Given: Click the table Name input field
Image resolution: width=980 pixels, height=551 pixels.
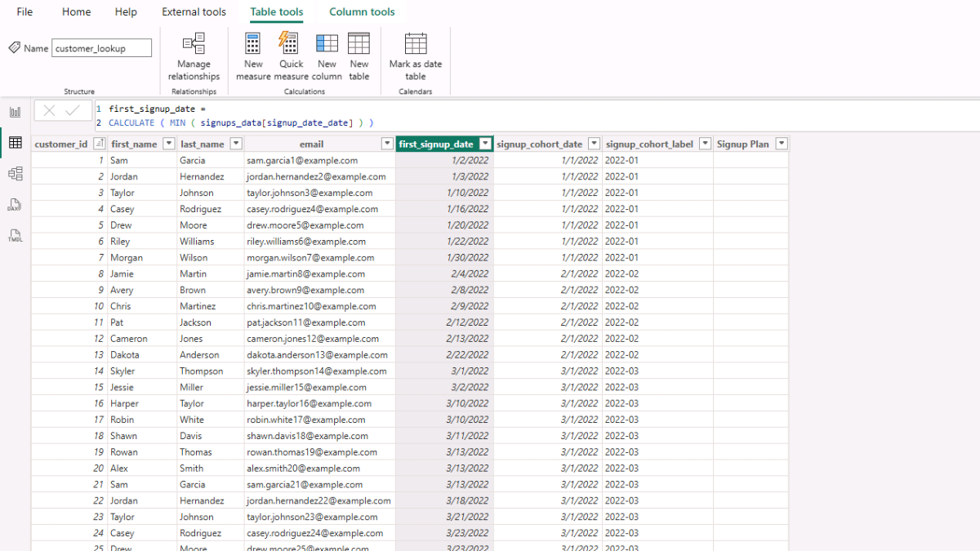Looking at the screenshot, I should tap(101, 48).
